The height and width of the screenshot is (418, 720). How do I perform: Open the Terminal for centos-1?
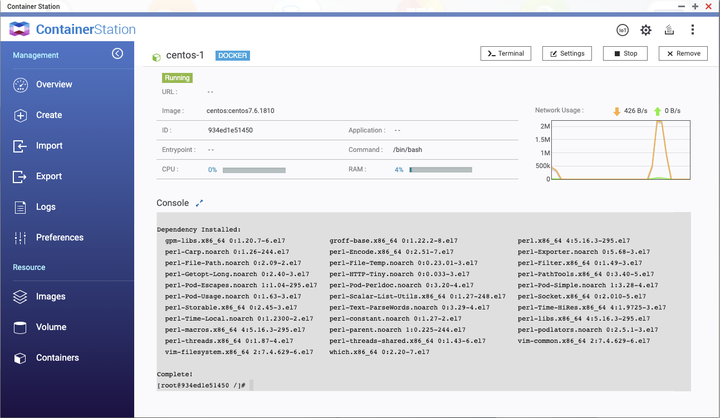506,54
